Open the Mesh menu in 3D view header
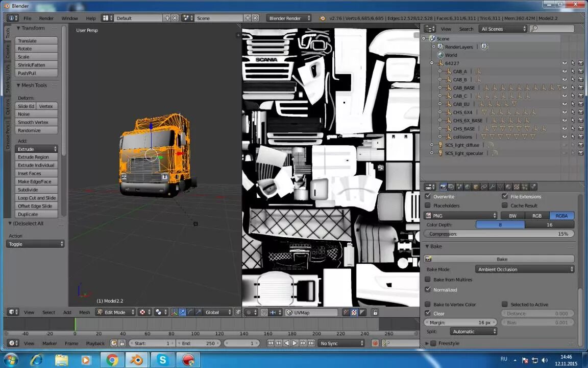This screenshot has height=368, width=588. click(x=84, y=312)
